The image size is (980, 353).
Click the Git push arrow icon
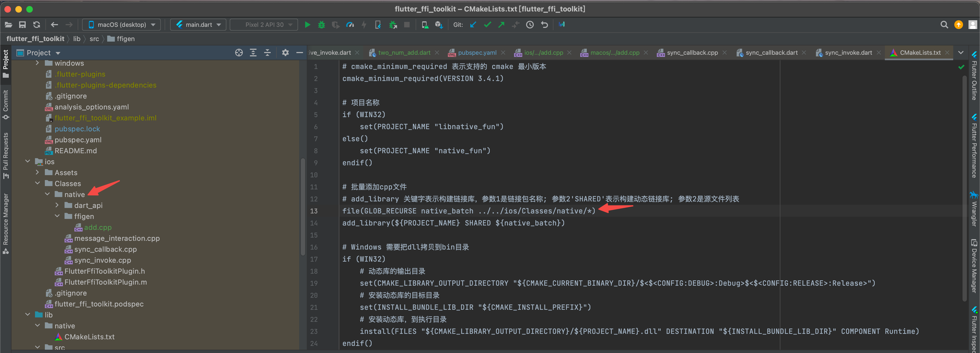pyautogui.click(x=501, y=25)
